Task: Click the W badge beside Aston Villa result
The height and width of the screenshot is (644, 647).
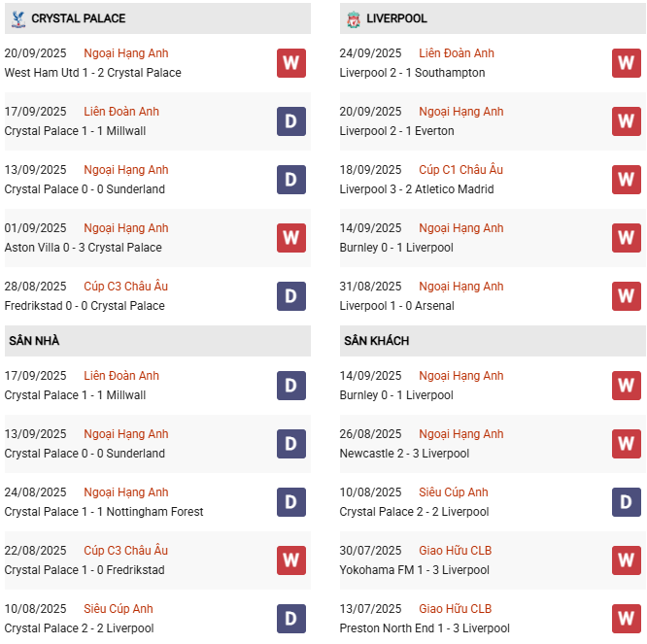Action: tap(290, 238)
